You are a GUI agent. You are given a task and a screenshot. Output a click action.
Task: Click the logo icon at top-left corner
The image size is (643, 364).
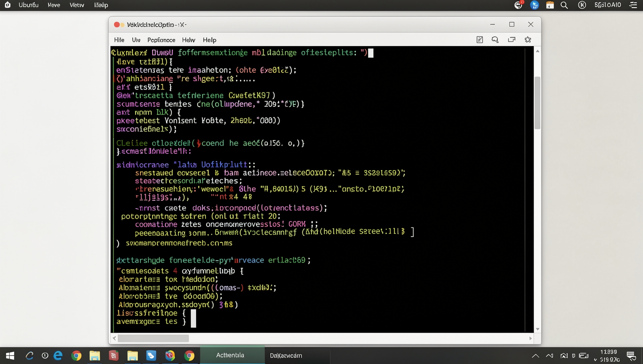point(7,5)
